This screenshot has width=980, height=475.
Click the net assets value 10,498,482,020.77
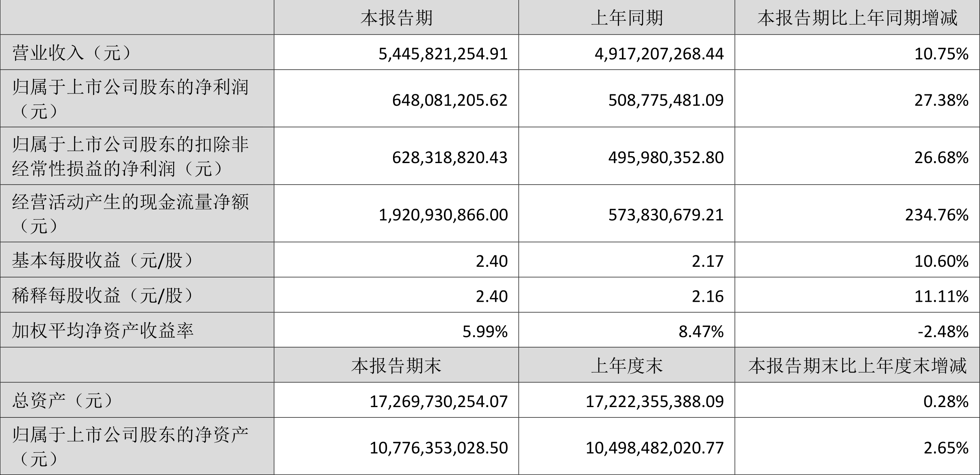click(655, 448)
